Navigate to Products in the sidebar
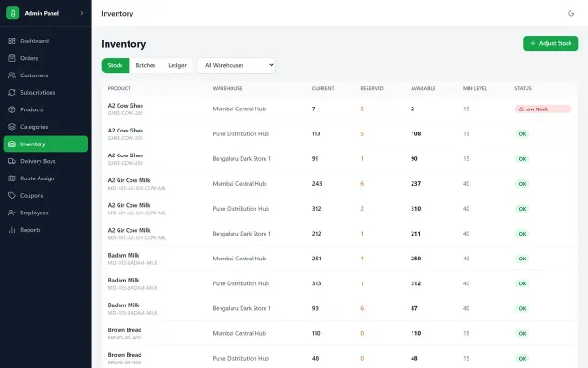 (46, 109)
